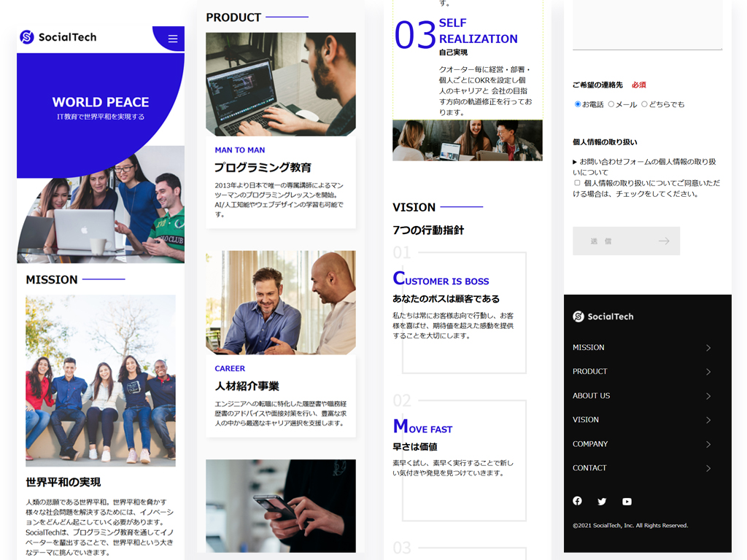The width and height of the screenshot is (747, 560).
Task: Click the MISSION group photo on the bench
Action: click(101, 381)
